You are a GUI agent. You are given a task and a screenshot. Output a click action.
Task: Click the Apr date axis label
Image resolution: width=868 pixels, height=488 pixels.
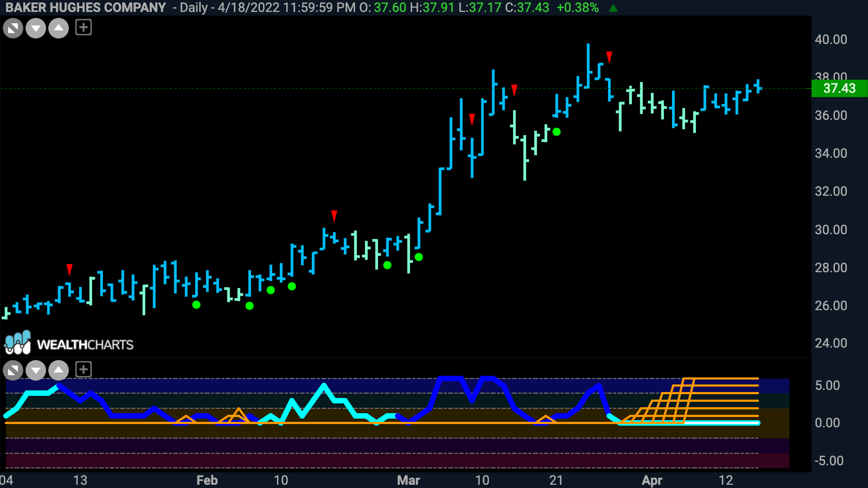(652, 480)
